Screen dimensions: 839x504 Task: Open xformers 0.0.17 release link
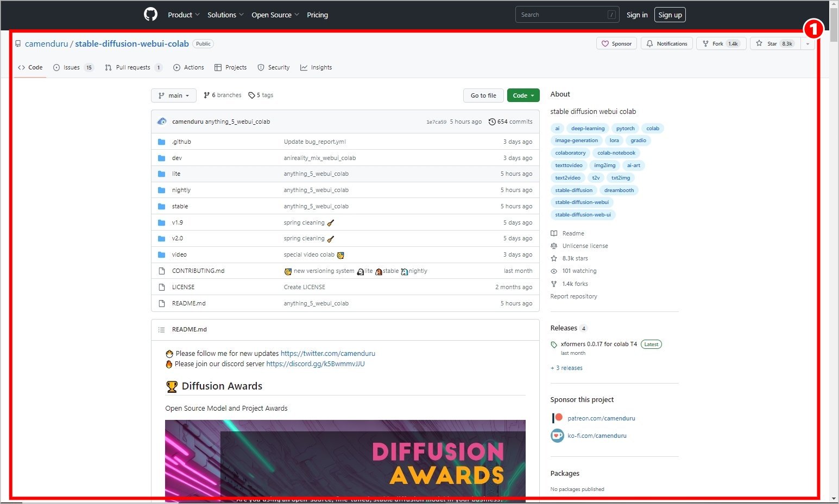point(599,344)
